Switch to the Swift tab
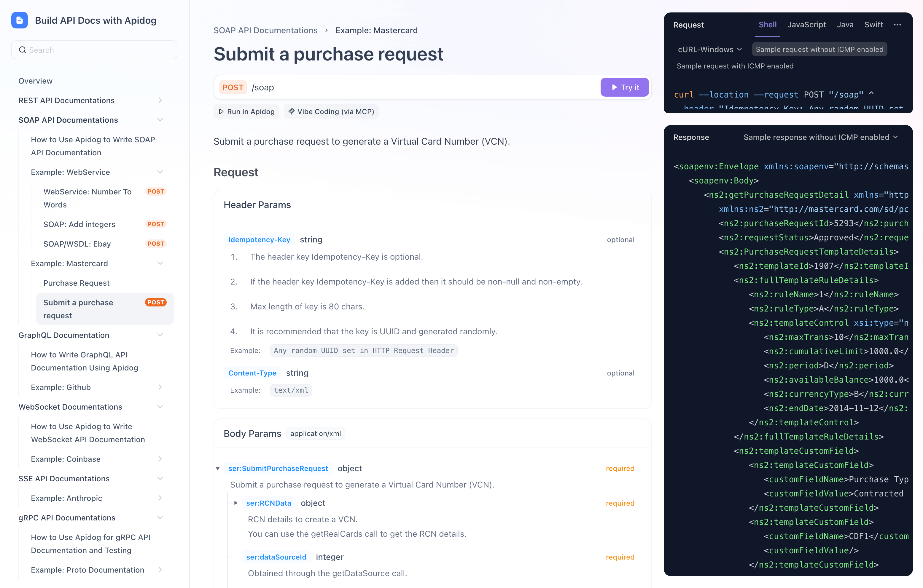This screenshot has width=923, height=588. [x=873, y=25]
